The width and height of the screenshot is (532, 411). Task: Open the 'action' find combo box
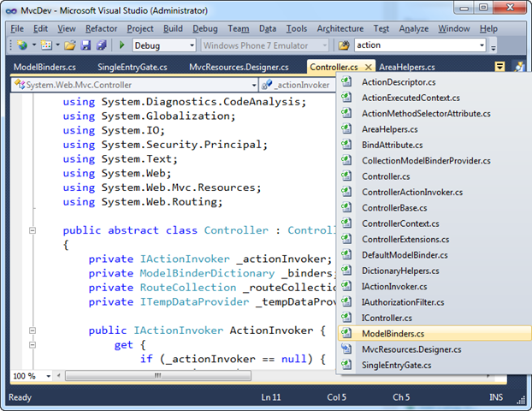coord(420,45)
